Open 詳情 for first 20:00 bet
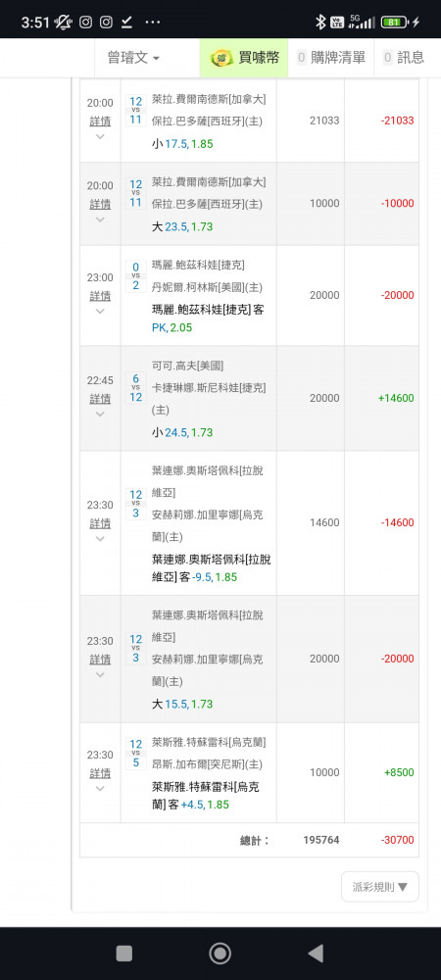The height and width of the screenshot is (980, 441). (x=100, y=122)
